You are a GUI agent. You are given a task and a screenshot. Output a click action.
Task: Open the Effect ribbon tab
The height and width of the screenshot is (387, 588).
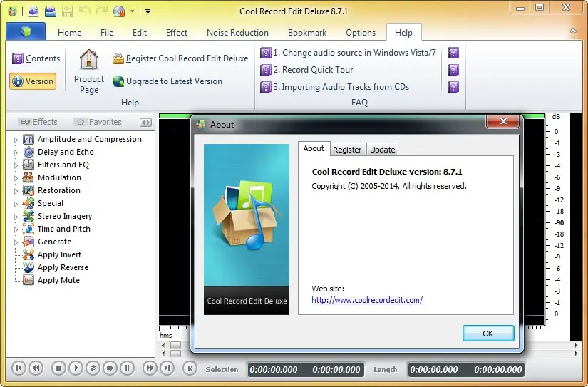tap(177, 33)
